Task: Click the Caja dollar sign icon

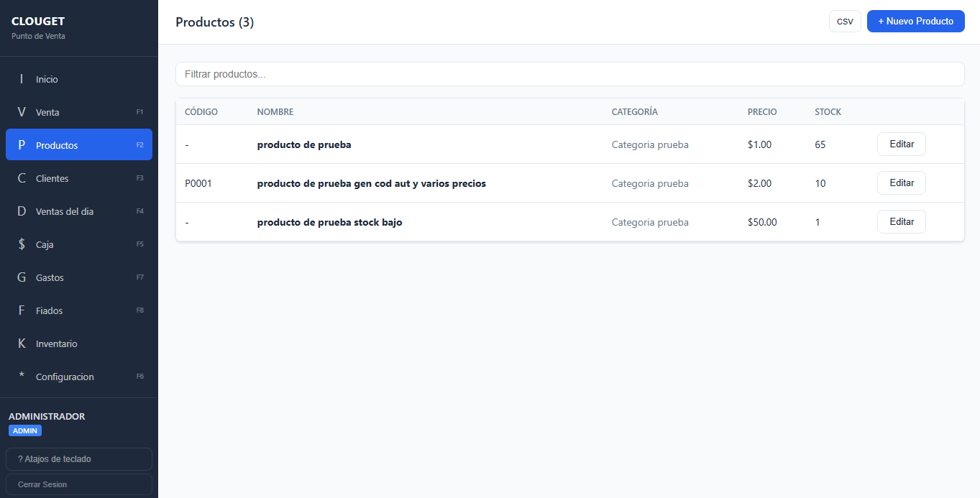Action: point(21,244)
